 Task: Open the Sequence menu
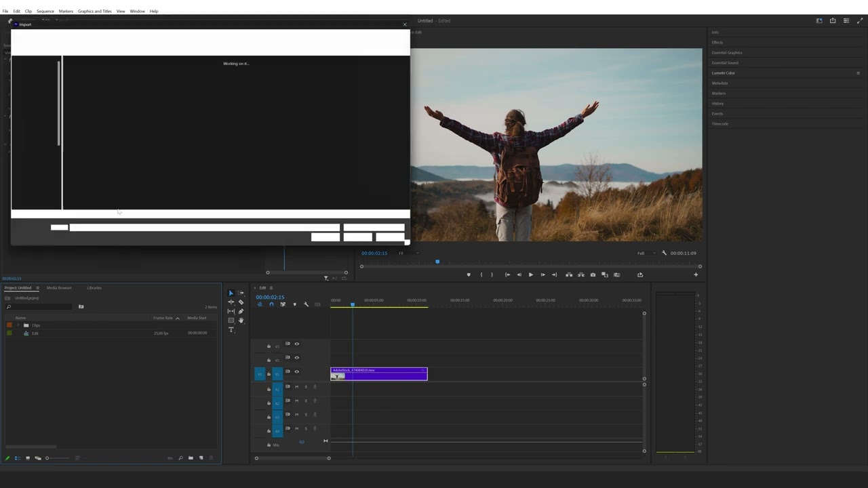45,11
